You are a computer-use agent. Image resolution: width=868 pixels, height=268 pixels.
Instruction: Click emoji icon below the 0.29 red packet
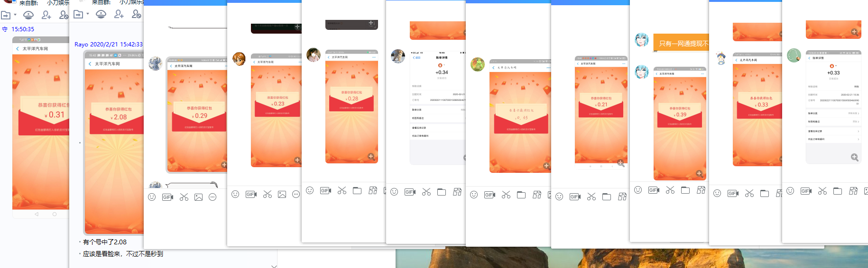coord(152,197)
